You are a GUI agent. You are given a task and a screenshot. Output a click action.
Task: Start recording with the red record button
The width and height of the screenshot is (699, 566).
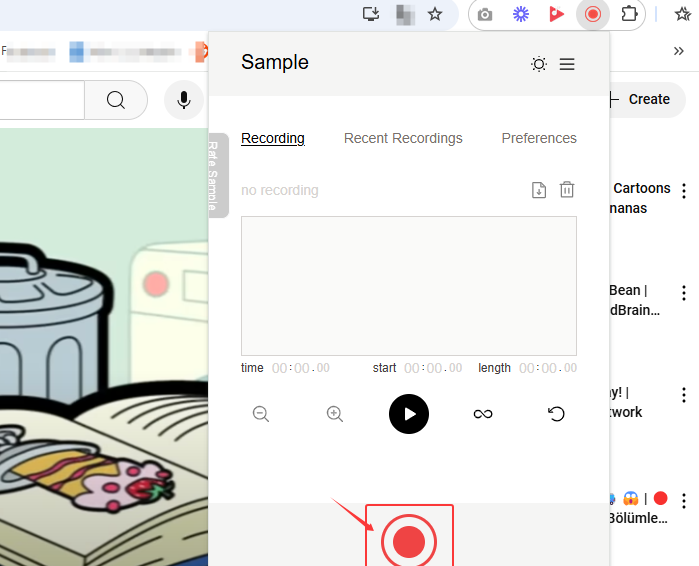[x=409, y=541]
